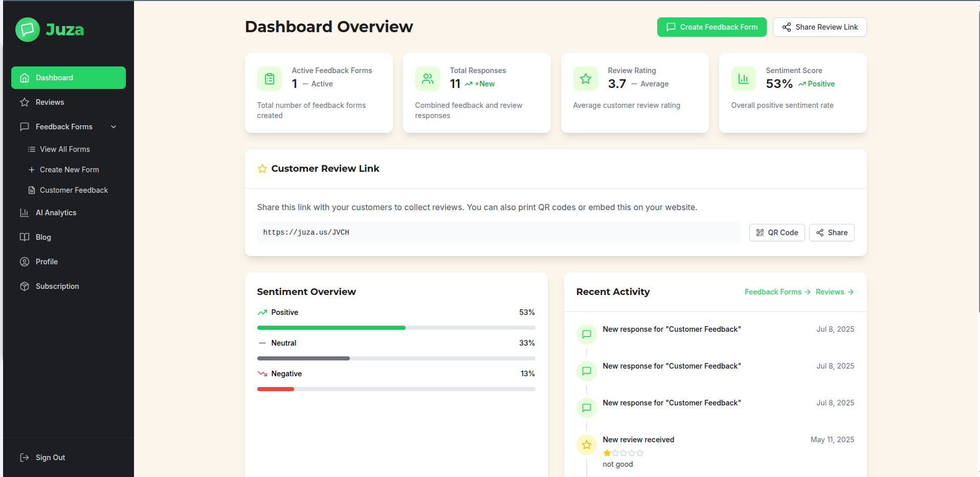The height and width of the screenshot is (477, 980).
Task: Click the "13%" Negative percentage
Action: click(527, 374)
